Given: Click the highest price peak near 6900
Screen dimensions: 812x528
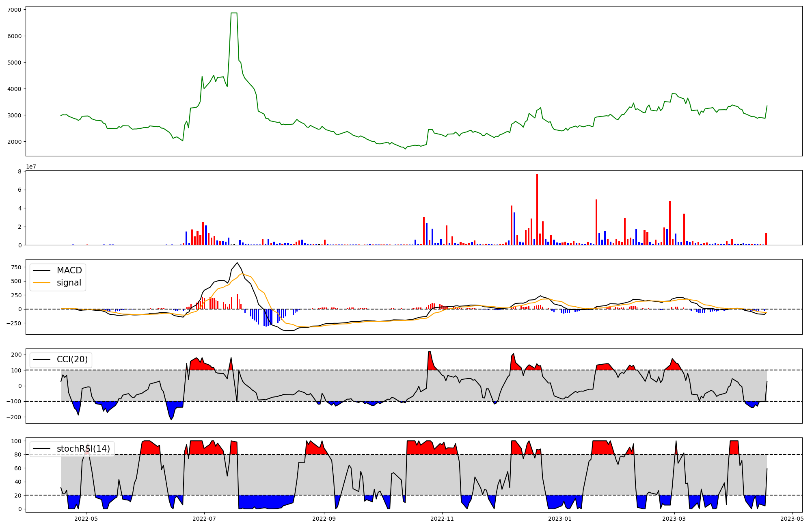Looking at the screenshot, I should pos(234,13).
